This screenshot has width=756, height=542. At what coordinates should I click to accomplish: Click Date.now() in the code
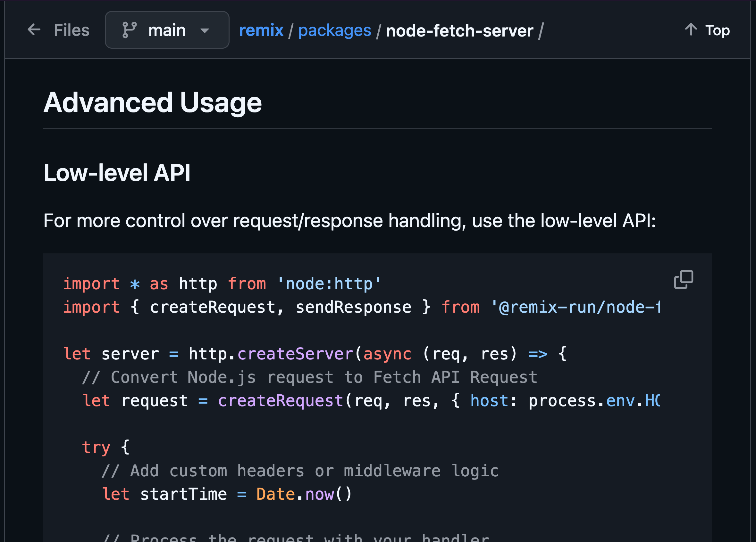pos(303,494)
